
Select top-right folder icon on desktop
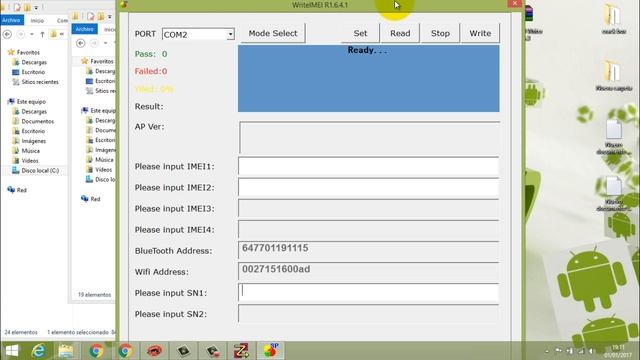pyautogui.click(x=613, y=19)
